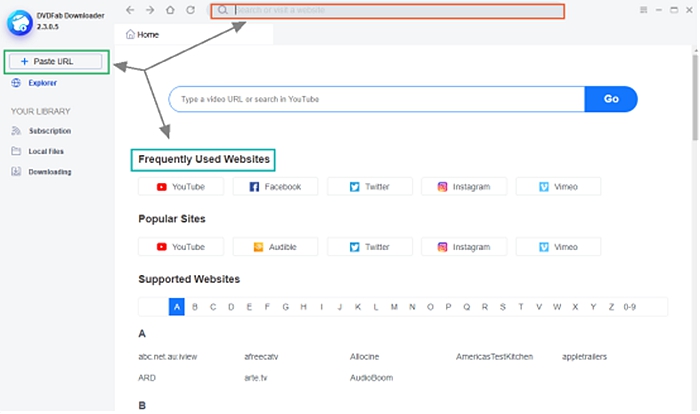
Task: Click the DVDFab Downloader logo
Action: click(x=20, y=22)
